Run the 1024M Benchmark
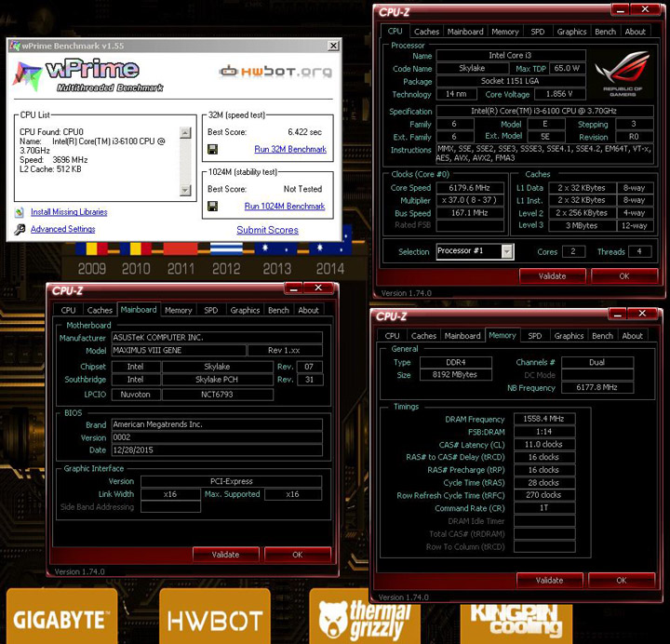Viewport: 670px width, 644px height. pyautogui.click(x=285, y=207)
